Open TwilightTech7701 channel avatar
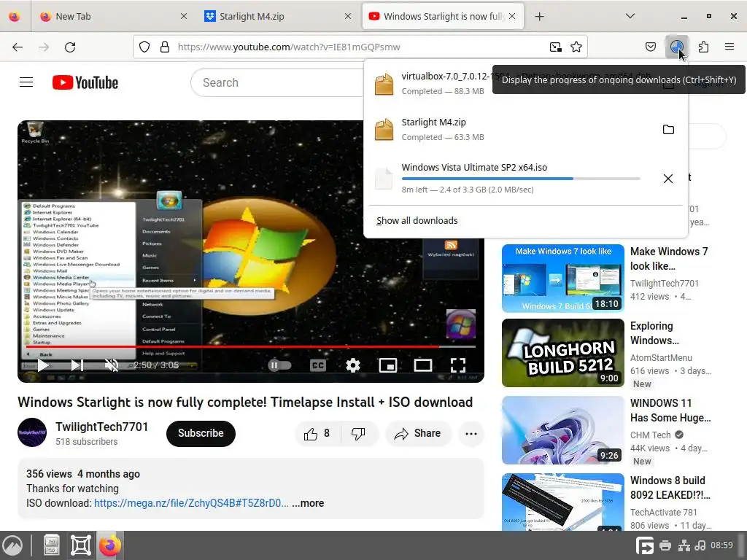747x560 pixels. click(32, 432)
